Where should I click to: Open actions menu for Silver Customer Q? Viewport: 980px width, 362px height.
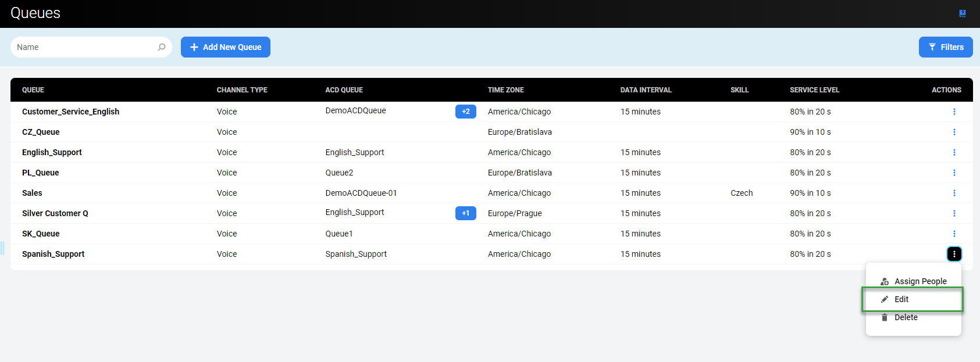954,213
